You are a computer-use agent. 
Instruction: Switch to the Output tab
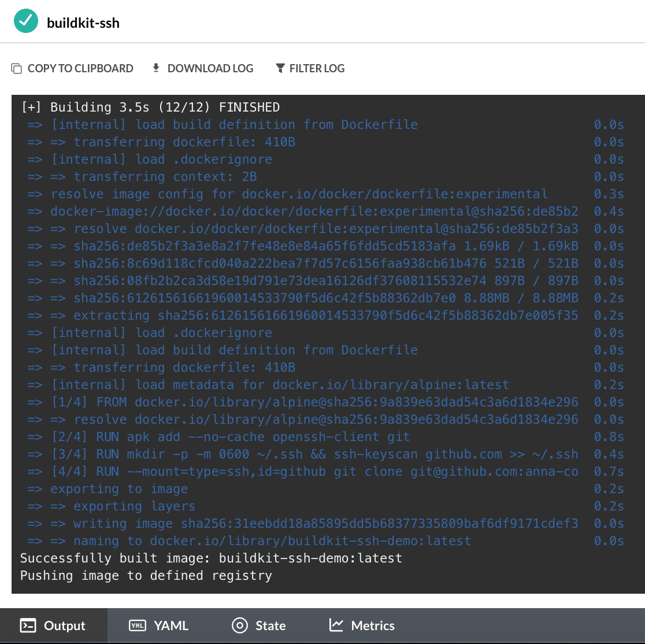coord(54,626)
